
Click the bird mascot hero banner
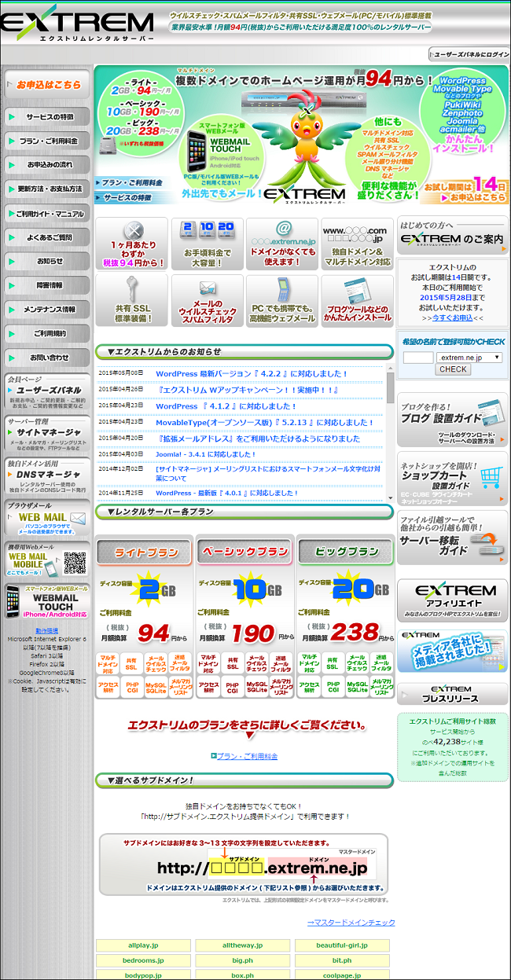tap(302, 136)
